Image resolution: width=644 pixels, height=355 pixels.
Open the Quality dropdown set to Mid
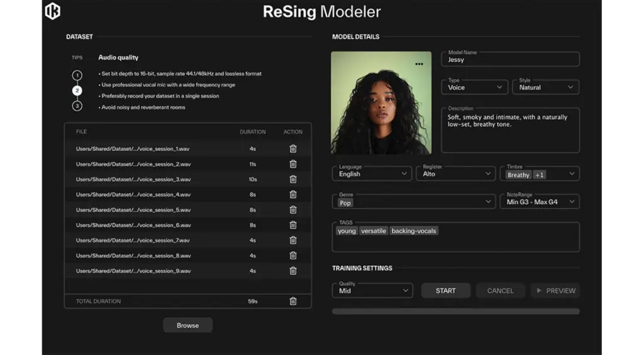point(372,290)
